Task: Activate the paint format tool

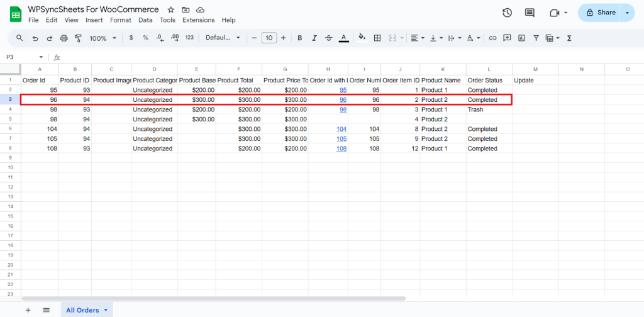Action: point(78,38)
